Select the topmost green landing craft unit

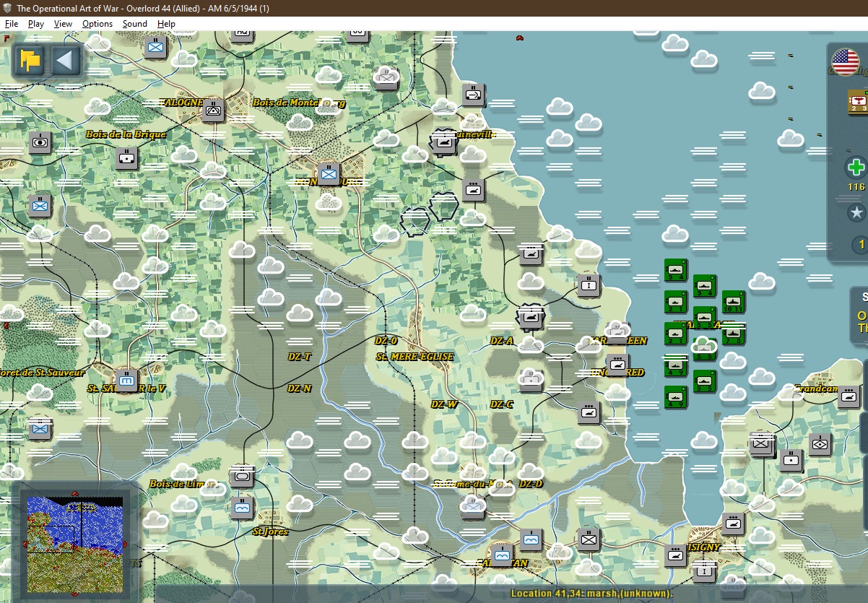[675, 269]
